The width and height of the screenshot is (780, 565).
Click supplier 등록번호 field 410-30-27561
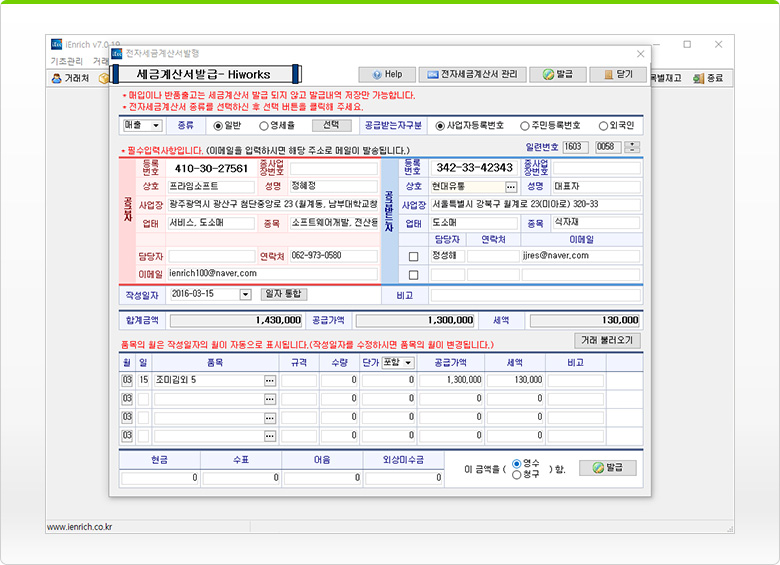click(x=211, y=169)
